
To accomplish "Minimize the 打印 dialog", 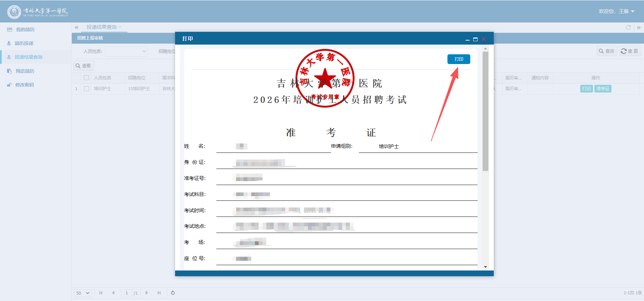I will click(x=467, y=39).
